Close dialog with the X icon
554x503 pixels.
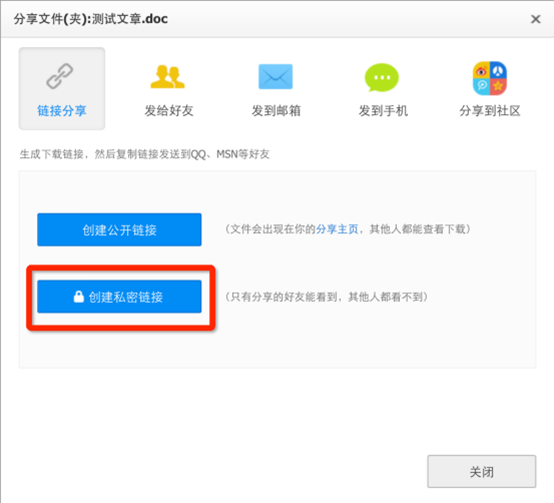click(x=536, y=19)
